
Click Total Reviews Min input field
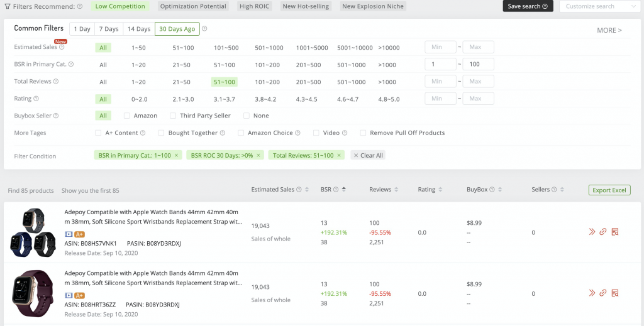coord(440,81)
